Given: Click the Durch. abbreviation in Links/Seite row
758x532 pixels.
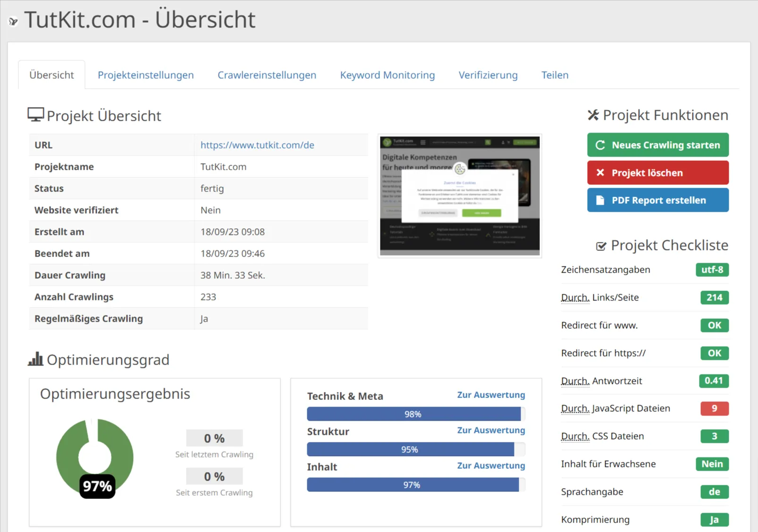Looking at the screenshot, I should [575, 298].
